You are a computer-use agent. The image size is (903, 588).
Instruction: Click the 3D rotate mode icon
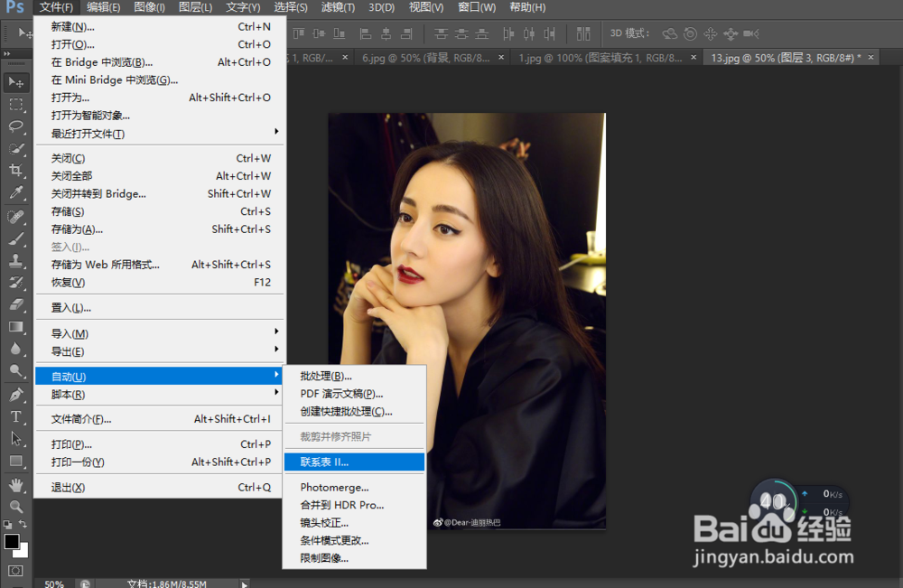[x=669, y=33]
